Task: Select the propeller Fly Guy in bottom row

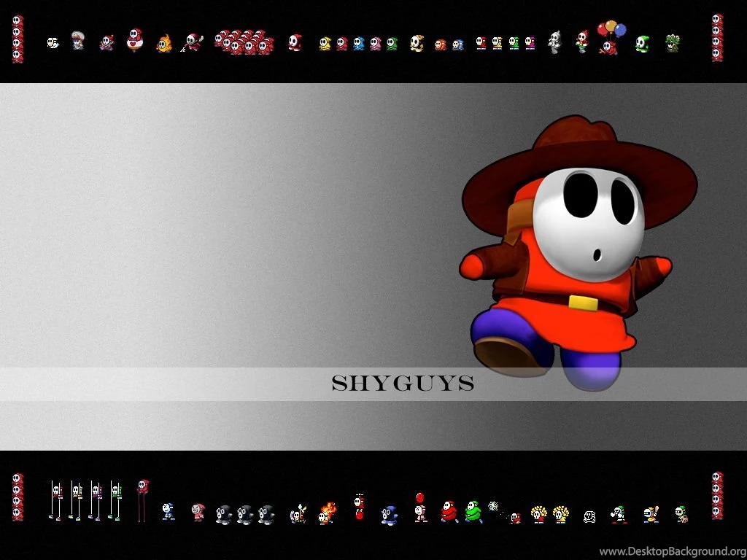Action: pyautogui.click(x=360, y=507)
